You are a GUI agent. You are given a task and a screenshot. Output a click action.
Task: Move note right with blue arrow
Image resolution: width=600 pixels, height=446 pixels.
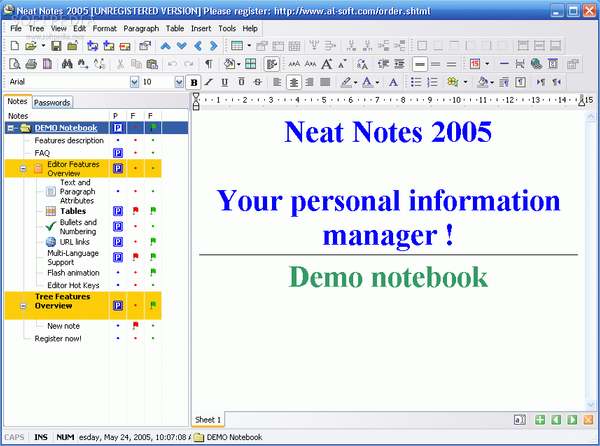[x=214, y=46]
